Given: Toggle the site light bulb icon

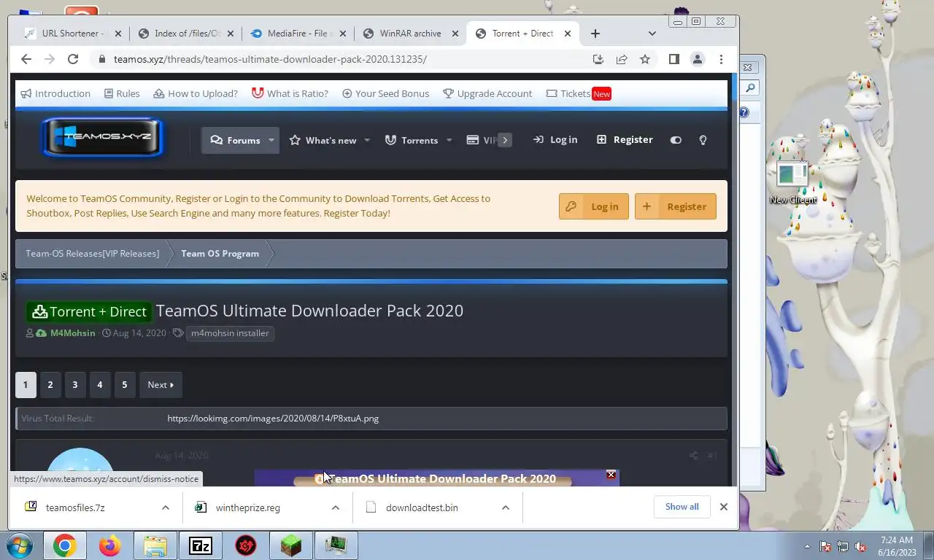Looking at the screenshot, I should pos(703,140).
